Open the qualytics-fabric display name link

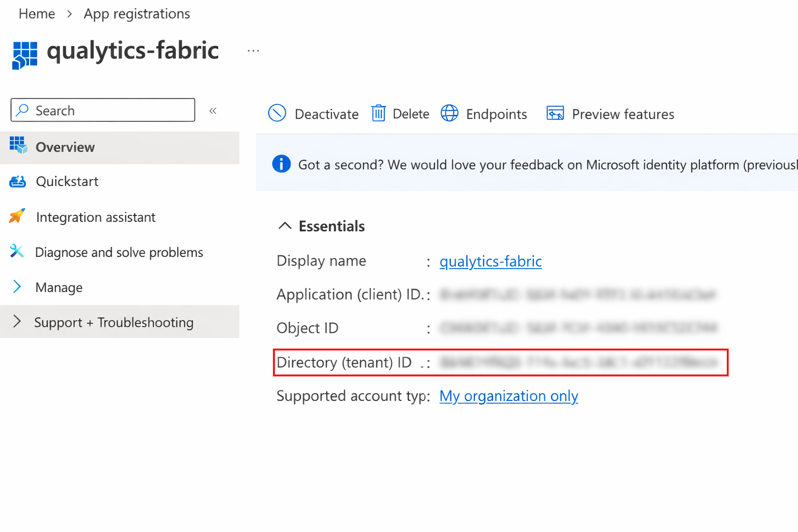click(x=490, y=261)
